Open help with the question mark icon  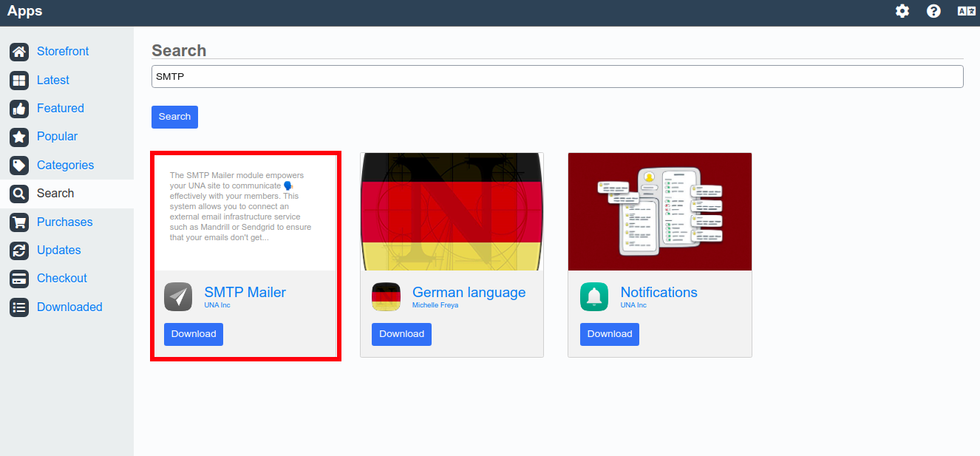[x=933, y=11]
